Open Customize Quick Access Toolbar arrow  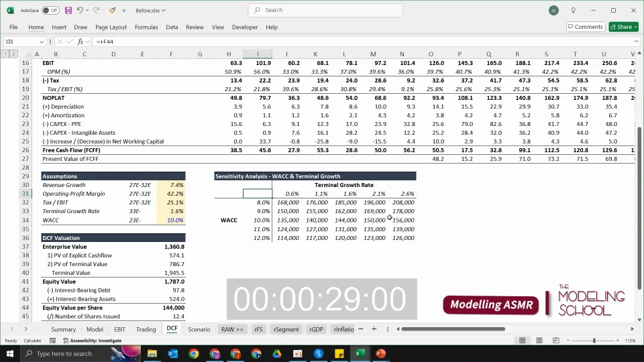pos(123,11)
